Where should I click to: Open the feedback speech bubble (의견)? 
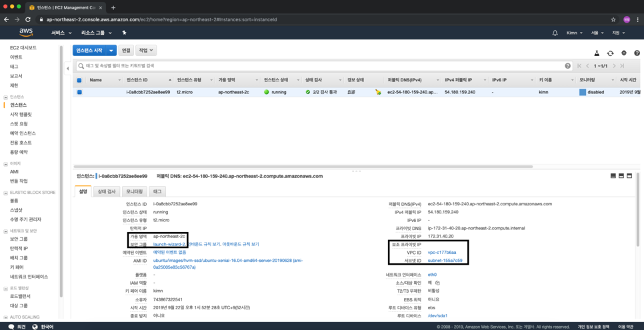coord(17,327)
